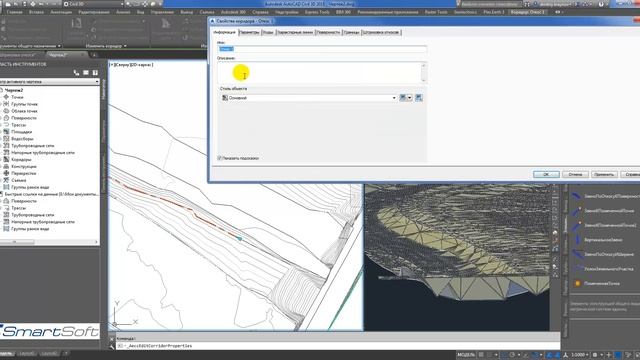Open the Вставка ribbon tab
640x360 pixels.
coord(36,12)
